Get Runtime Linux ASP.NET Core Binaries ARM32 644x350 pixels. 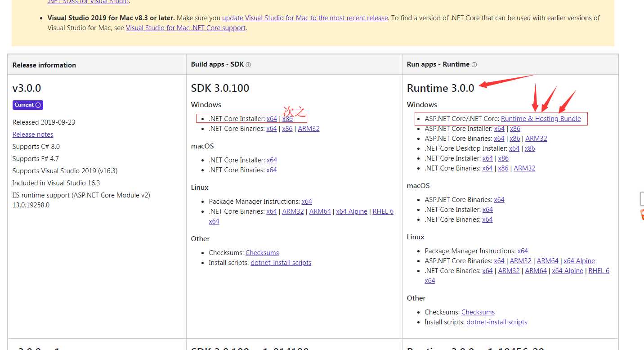click(x=520, y=261)
